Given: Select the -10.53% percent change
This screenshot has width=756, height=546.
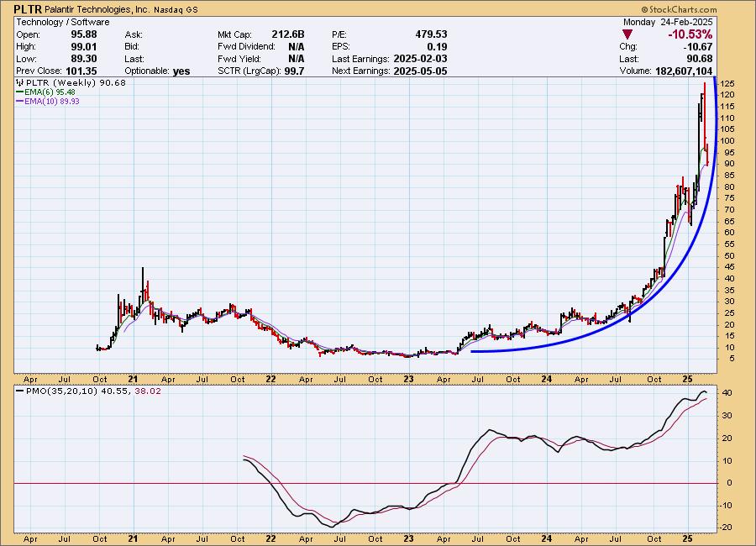Looking at the screenshot, I should (690, 34).
